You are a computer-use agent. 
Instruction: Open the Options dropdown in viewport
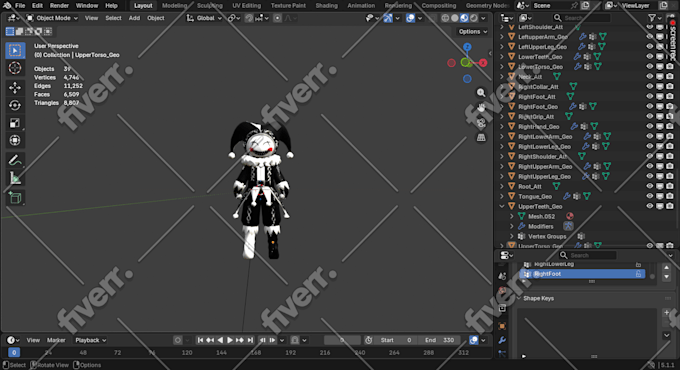(472, 32)
